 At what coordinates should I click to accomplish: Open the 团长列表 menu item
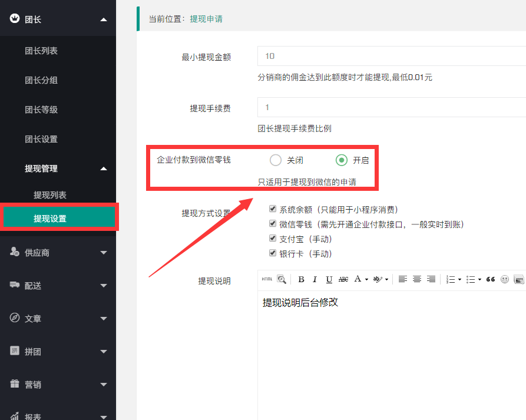coord(41,51)
